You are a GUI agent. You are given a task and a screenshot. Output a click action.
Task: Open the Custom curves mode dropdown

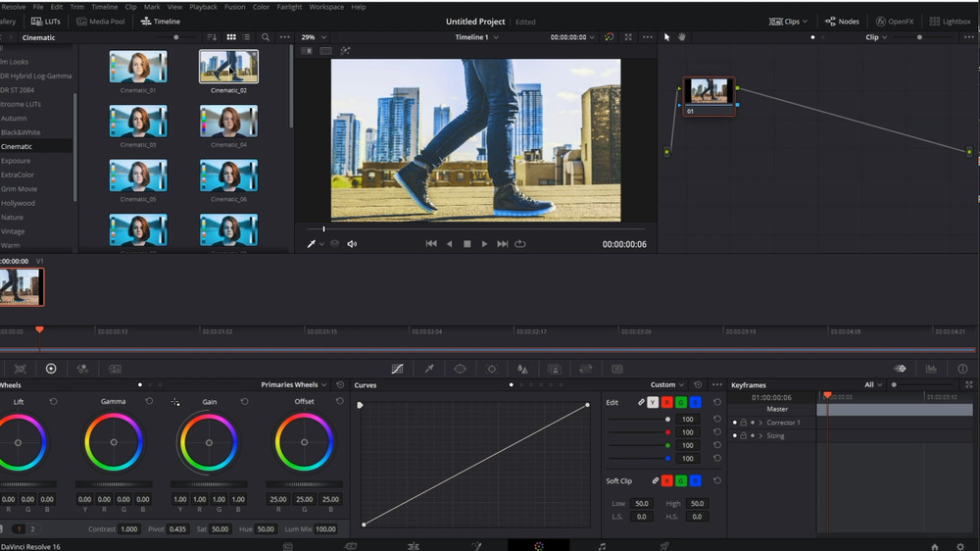pos(666,384)
